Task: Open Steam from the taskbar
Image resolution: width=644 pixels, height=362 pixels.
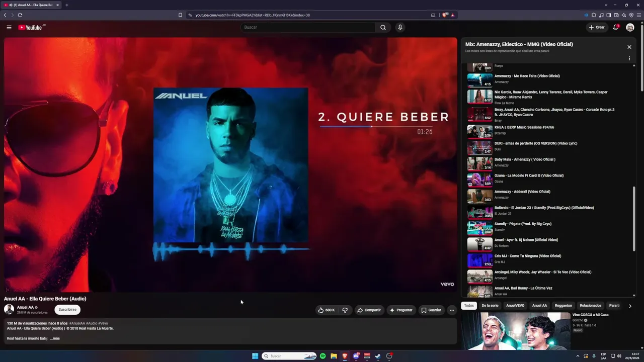Action: pyautogui.click(x=378, y=356)
